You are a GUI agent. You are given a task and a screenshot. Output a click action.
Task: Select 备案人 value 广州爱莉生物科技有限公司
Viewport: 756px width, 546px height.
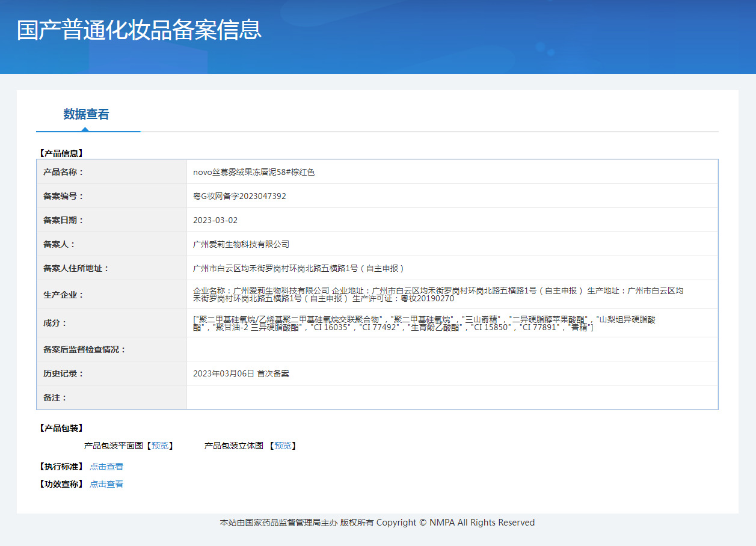[x=241, y=244]
